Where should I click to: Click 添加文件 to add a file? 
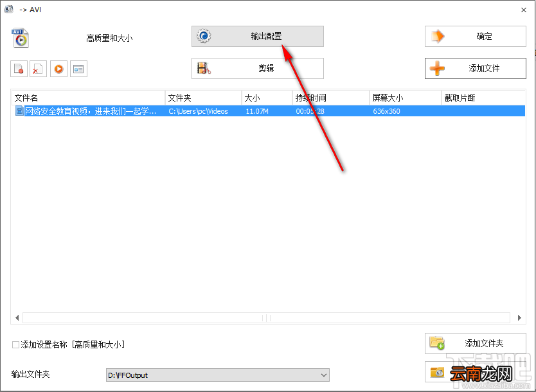coord(475,68)
